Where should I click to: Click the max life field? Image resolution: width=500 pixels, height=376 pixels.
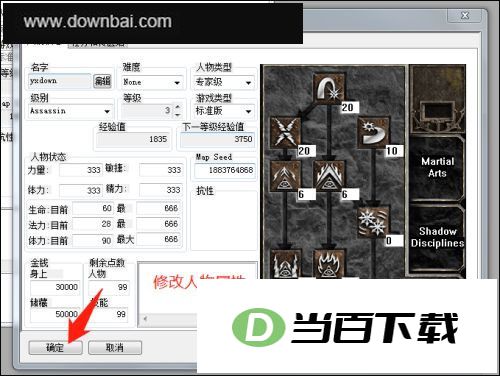tap(159, 209)
